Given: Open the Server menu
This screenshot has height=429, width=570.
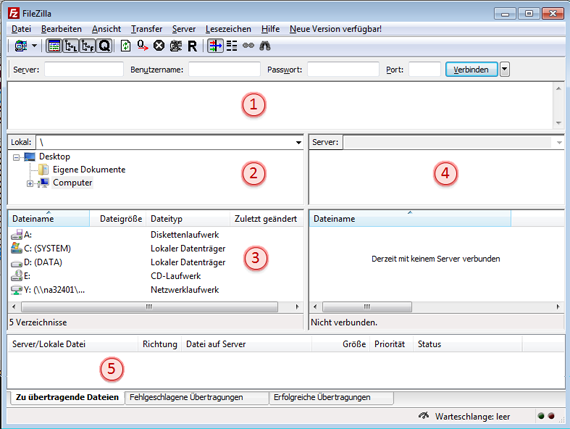Looking at the screenshot, I should [184, 29].
